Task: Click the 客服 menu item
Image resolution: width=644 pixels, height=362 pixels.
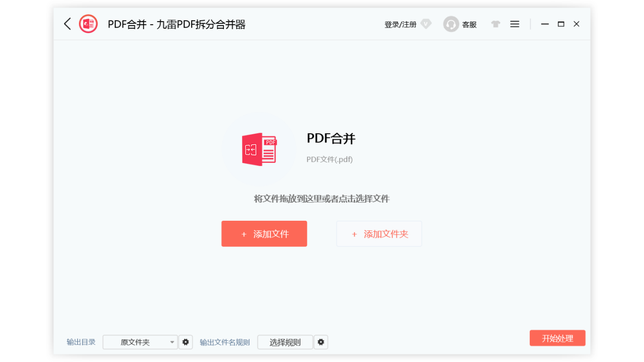Action: coord(469,24)
